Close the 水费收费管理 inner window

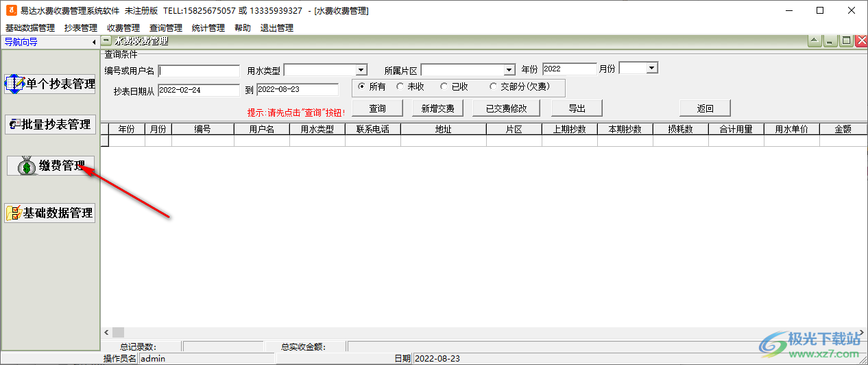(x=862, y=41)
